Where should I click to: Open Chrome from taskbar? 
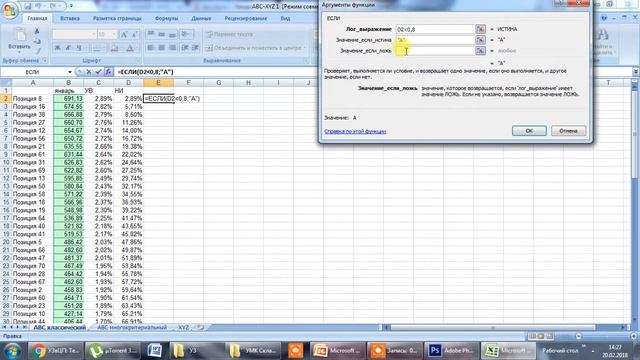pyautogui.click(x=55, y=351)
